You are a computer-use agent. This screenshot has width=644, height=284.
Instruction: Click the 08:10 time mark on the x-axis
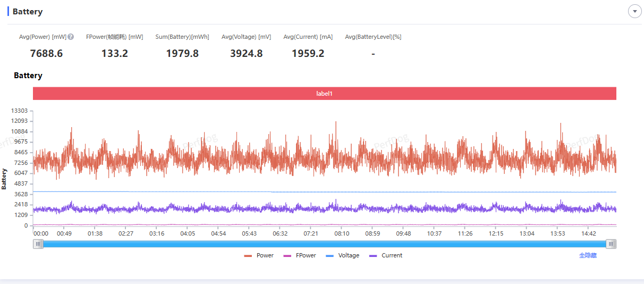pyautogui.click(x=342, y=233)
